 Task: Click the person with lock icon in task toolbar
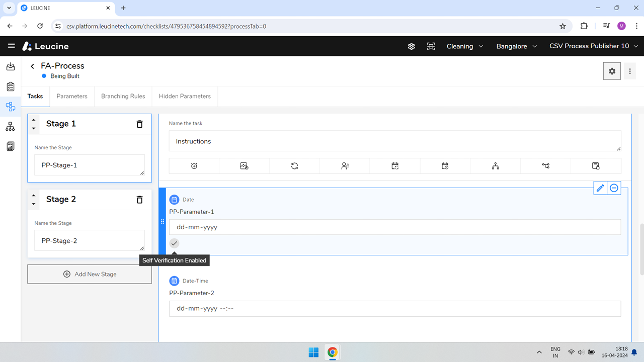point(345,166)
